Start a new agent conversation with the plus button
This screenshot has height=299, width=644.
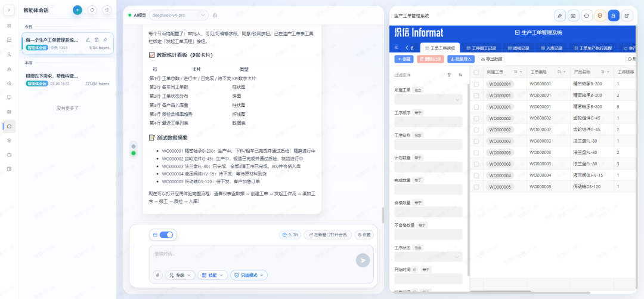coord(78,10)
